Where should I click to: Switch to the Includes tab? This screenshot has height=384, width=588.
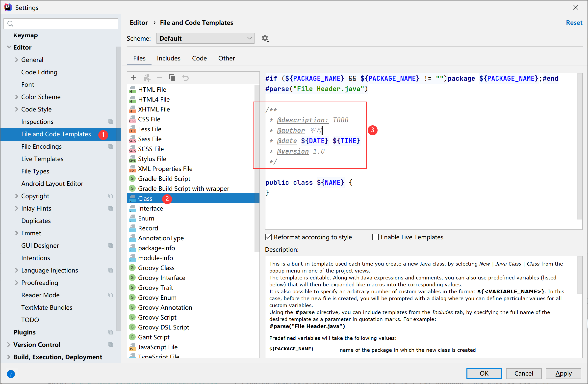click(x=169, y=58)
